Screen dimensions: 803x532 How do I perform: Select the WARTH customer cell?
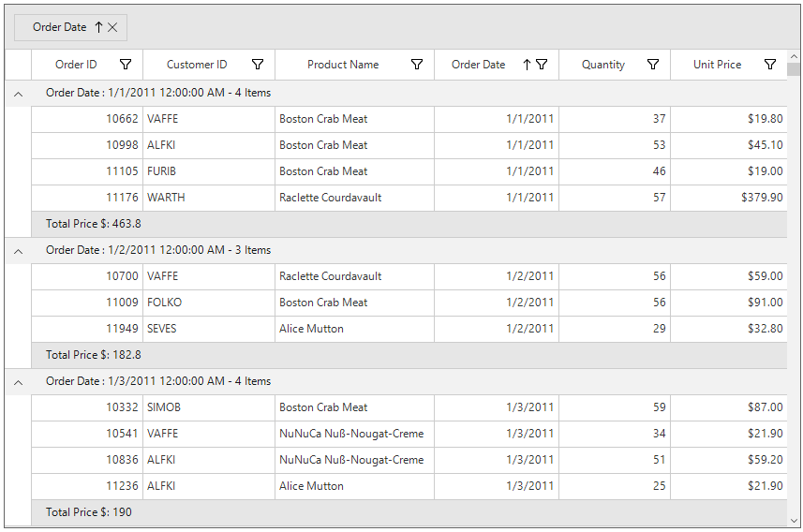tap(209, 198)
